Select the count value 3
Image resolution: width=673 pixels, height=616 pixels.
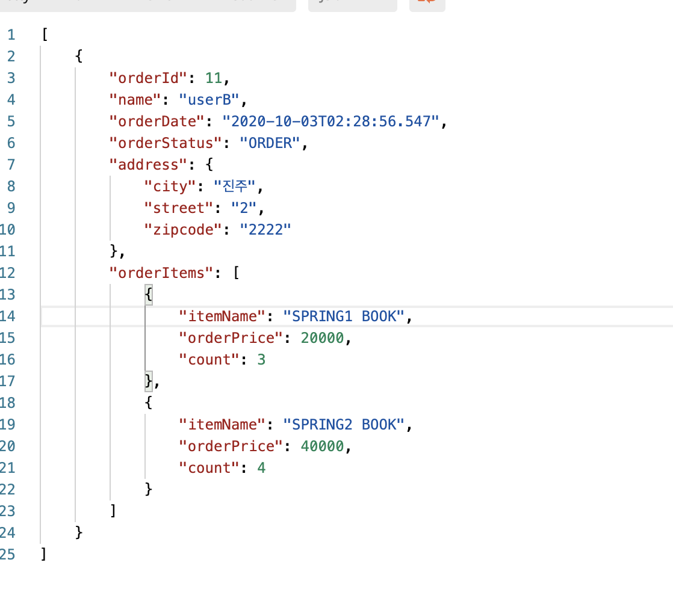(261, 360)
